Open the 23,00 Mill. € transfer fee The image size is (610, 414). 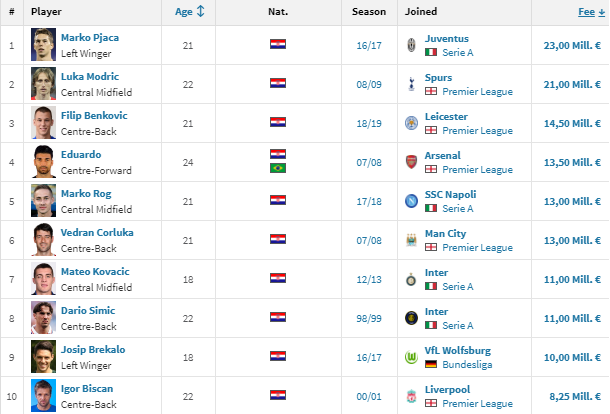pyautogui.click(x=572, y=46)
